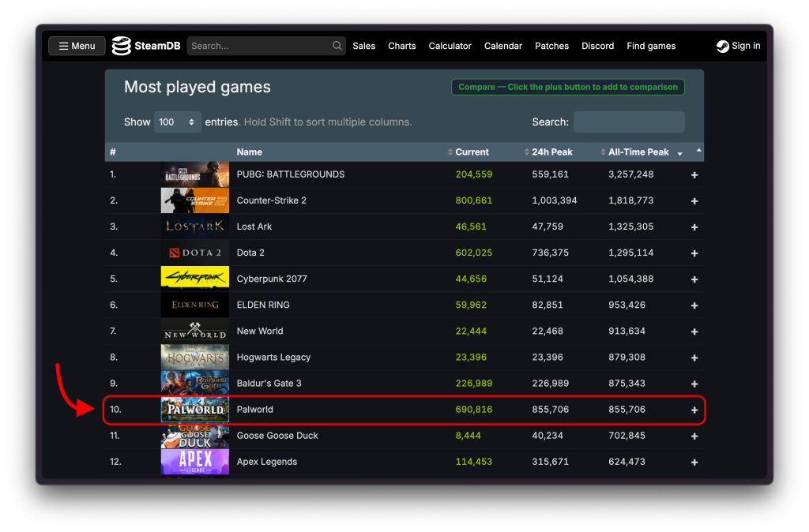Viewport: 809px width, 532px height.
Task: Sort by the # rank column header
Action: pos(112,152)
